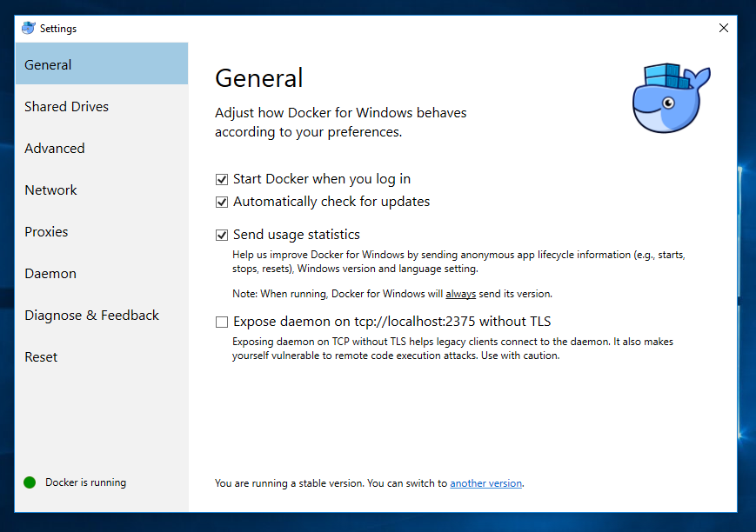The image size is (756, 532).
Task: Close the Settings window
Action: (x=723, y=28)
